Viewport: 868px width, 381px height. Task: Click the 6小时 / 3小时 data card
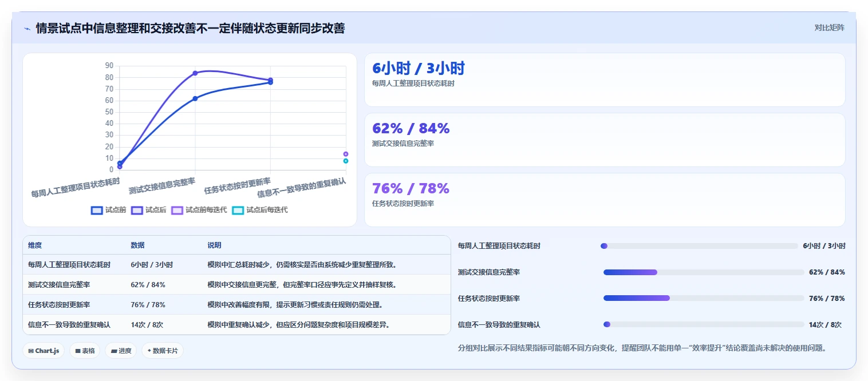click(605, 80)
